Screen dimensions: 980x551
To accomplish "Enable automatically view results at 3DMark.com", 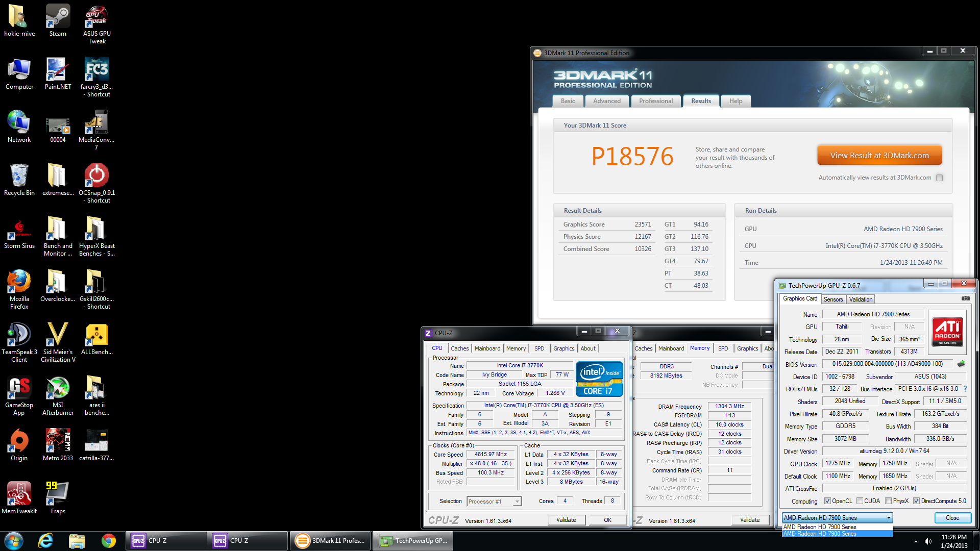I will tap(939, 178).
